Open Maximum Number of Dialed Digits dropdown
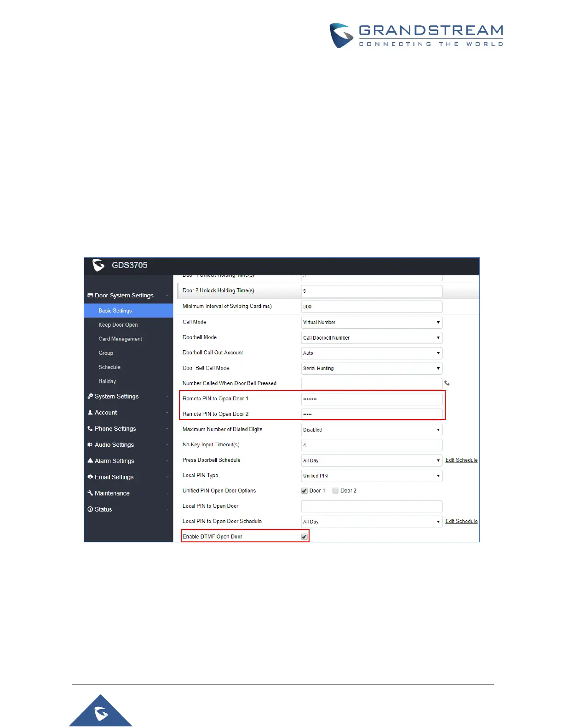The width and height of the screenshot is (563, 728). pos(372,430)
